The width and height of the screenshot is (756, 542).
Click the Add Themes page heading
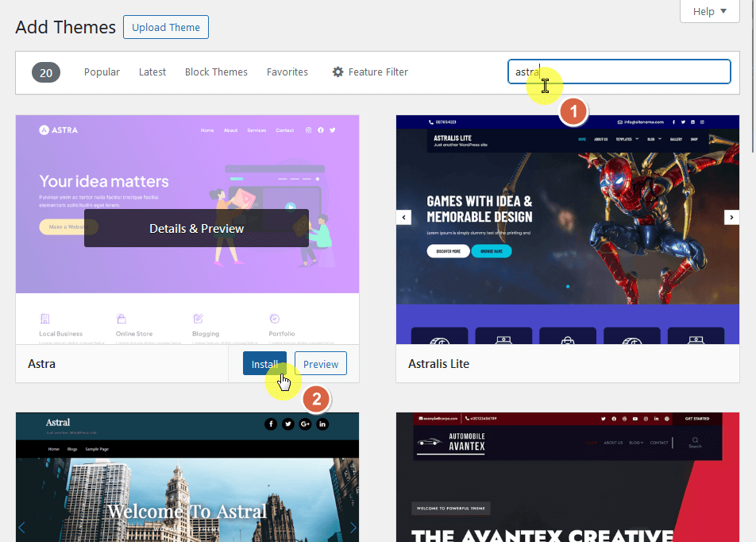click(x=66, y=28)
